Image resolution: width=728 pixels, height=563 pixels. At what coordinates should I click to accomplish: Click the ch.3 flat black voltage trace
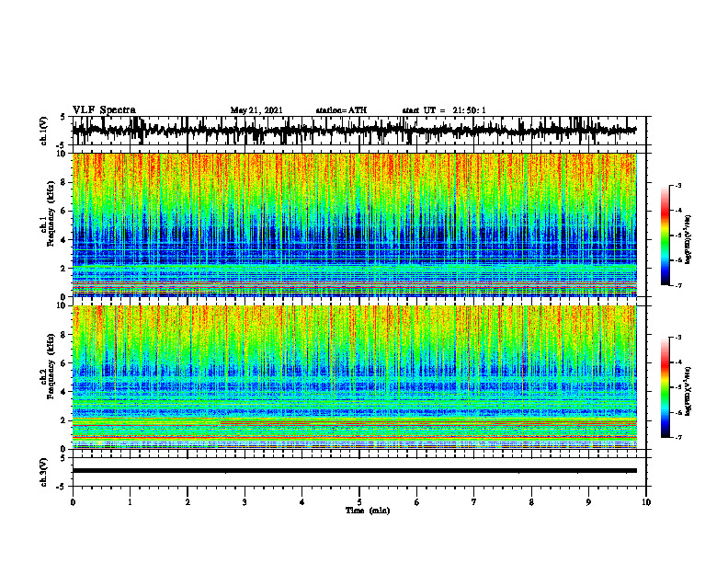[x=354, y=471]
